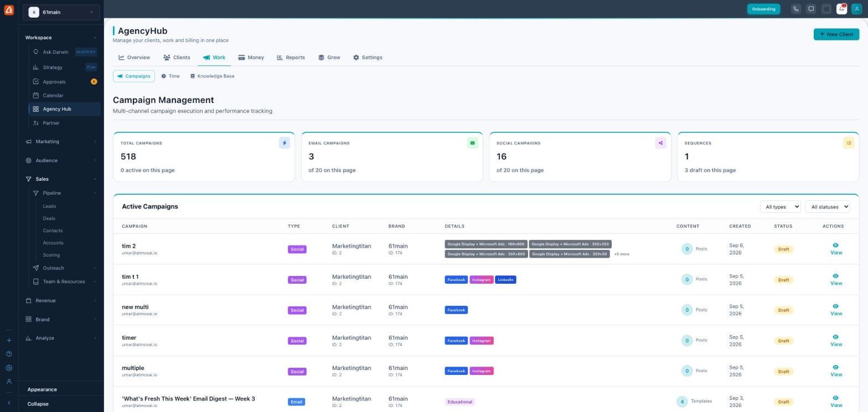Click the plus icon in left rail

click(x=9, y=340)
